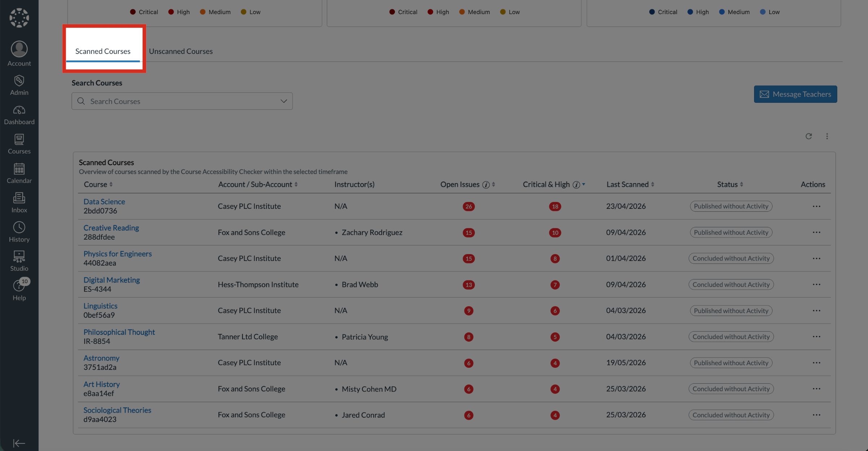Open the table vertical kebab menu

[x=827, y=136]
